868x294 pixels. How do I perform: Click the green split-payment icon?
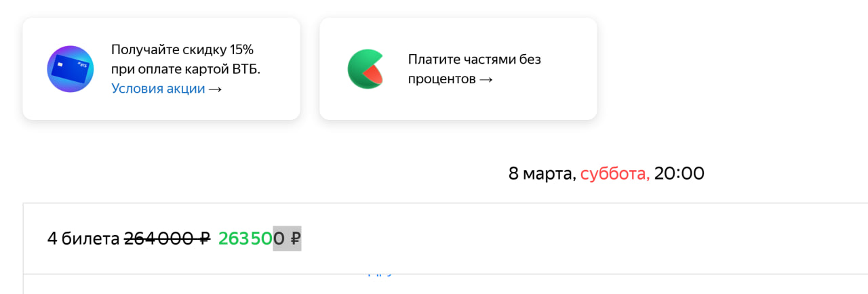click(x=367, y=69)
